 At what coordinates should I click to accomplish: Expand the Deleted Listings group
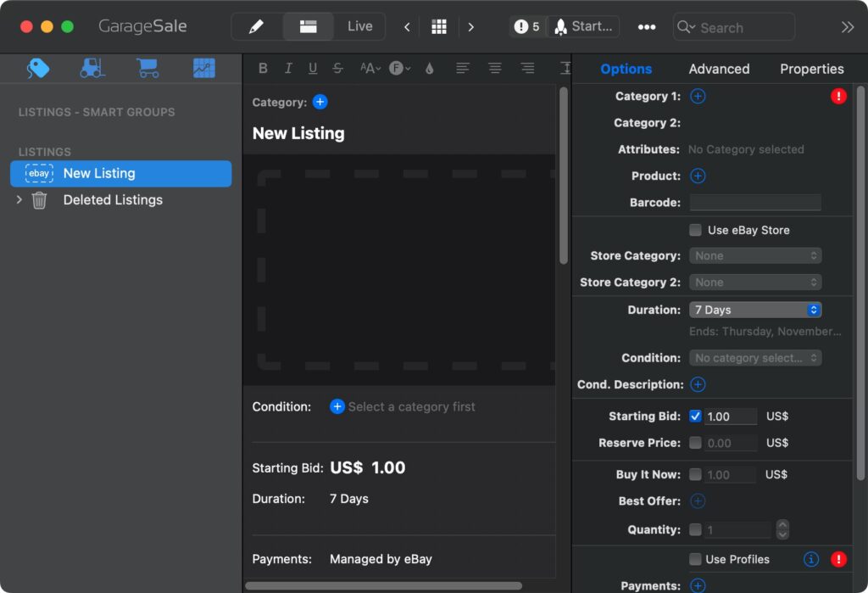19,200
